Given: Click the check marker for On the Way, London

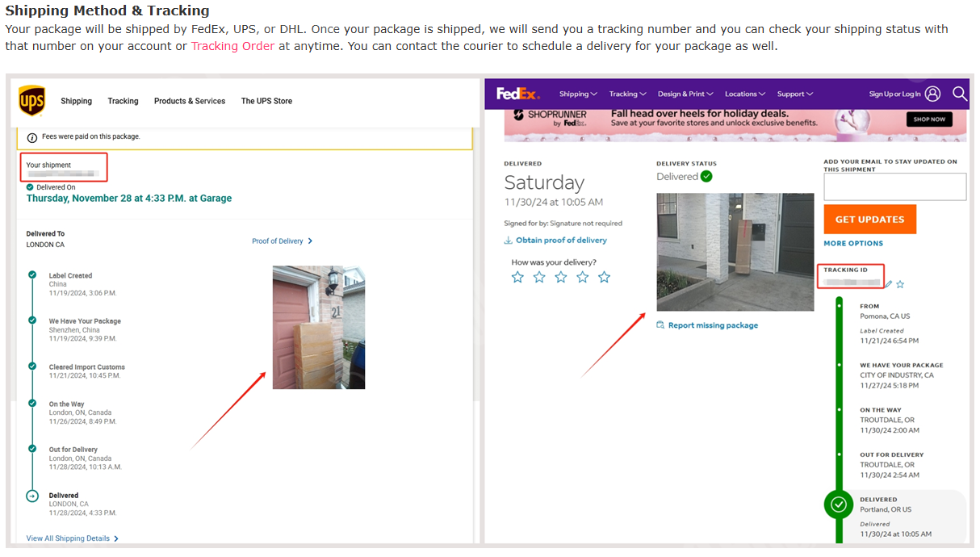Looking at the screenshot, I should click(32, 404).
